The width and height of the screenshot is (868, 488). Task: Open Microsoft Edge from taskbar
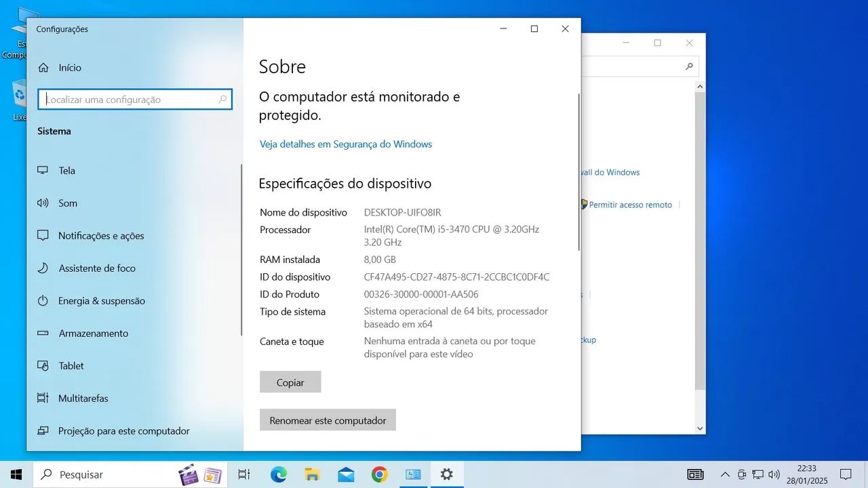tap(279, 474)
